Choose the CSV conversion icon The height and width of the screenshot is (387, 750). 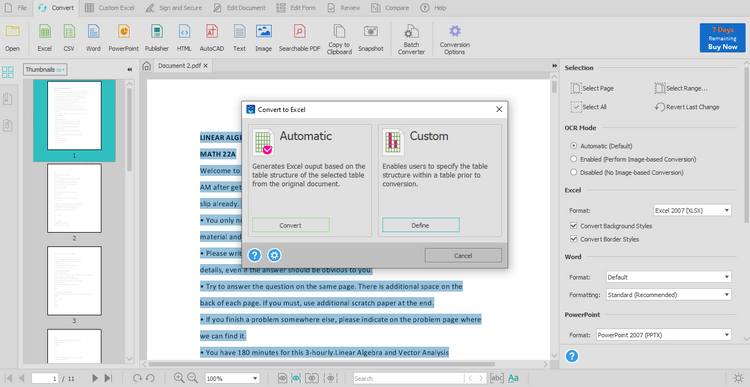tap(69, 32)
